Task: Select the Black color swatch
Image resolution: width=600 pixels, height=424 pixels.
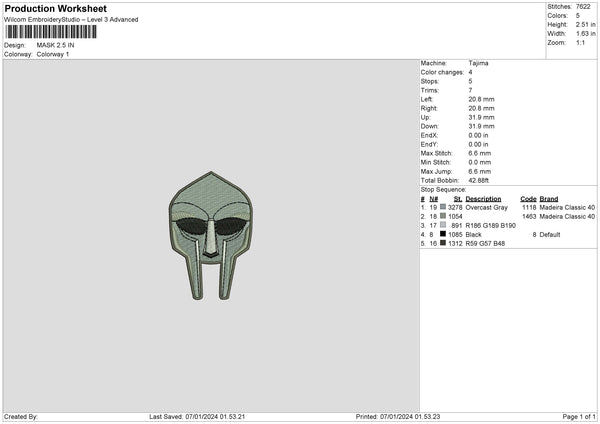Action: [443, 234]
